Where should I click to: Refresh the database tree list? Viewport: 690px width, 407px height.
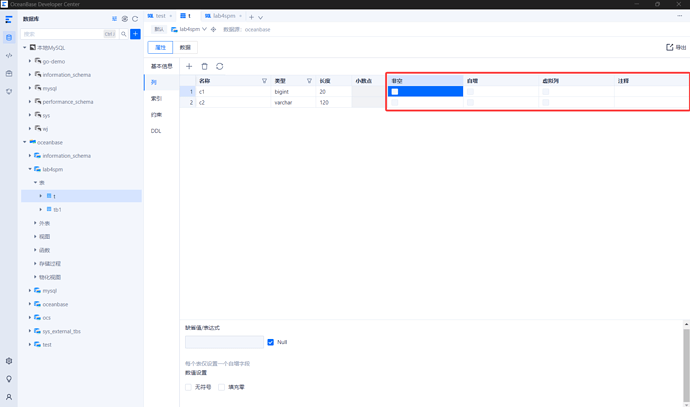135,19
